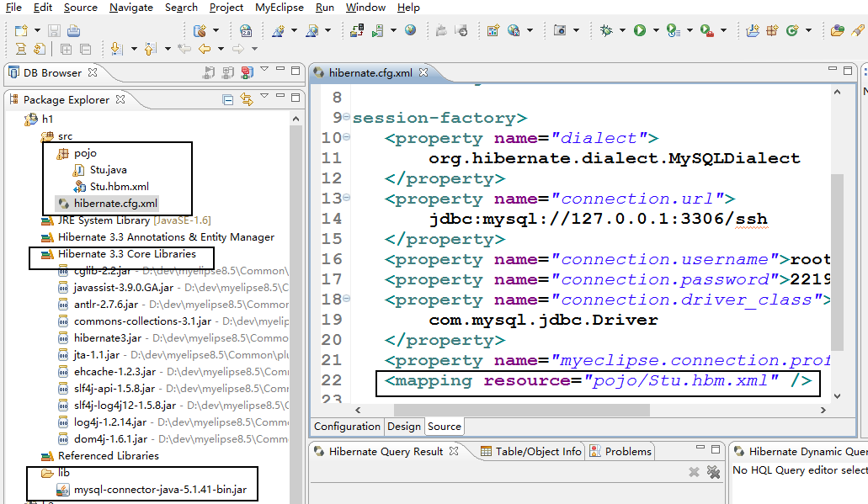Open the New wizard dropdown arrow

[37, 30]
